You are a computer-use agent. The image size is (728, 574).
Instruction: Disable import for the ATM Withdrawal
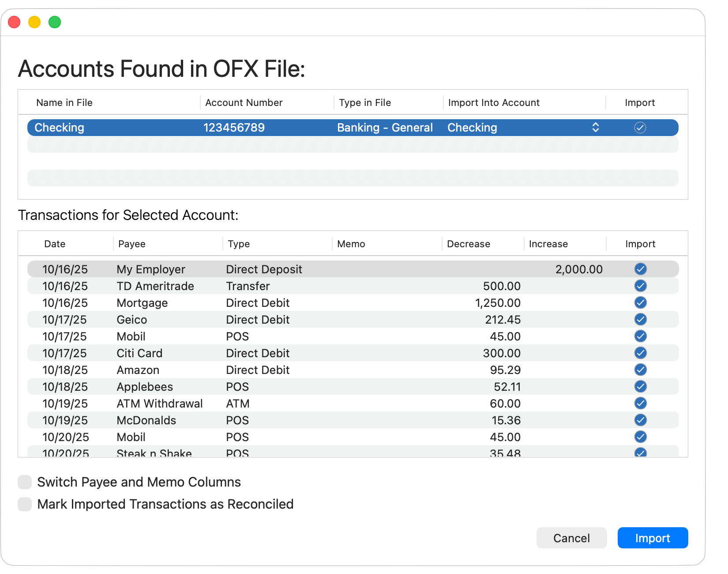640,403
